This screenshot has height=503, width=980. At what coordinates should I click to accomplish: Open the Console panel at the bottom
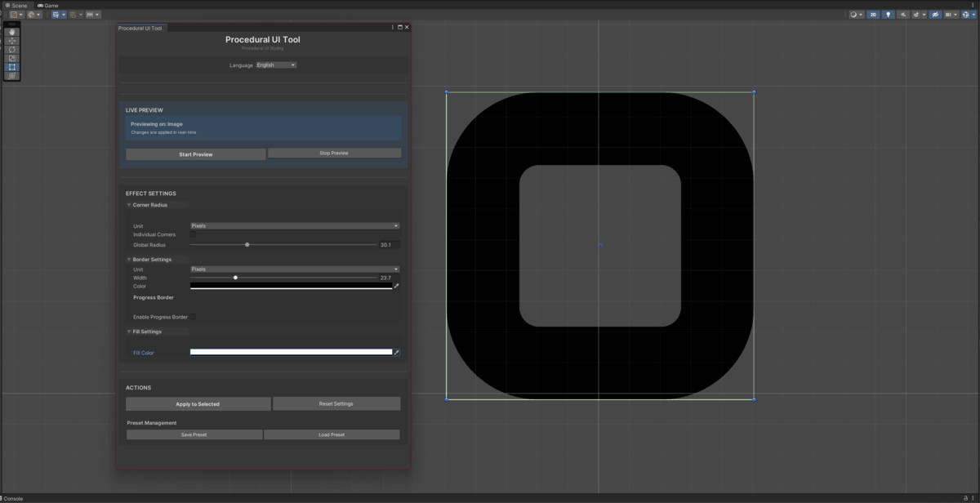(x=15, y=498)
